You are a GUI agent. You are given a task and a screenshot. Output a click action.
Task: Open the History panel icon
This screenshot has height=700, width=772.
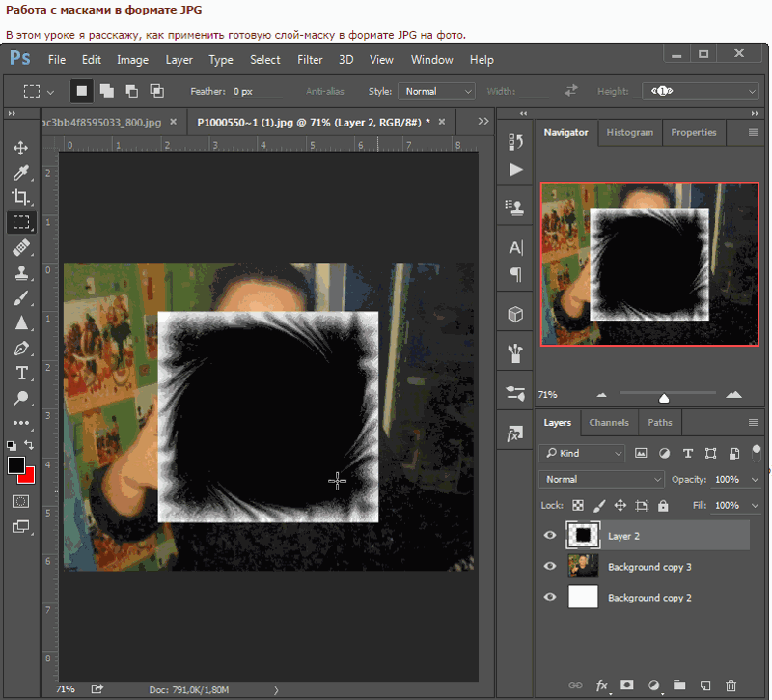(515, 142)
